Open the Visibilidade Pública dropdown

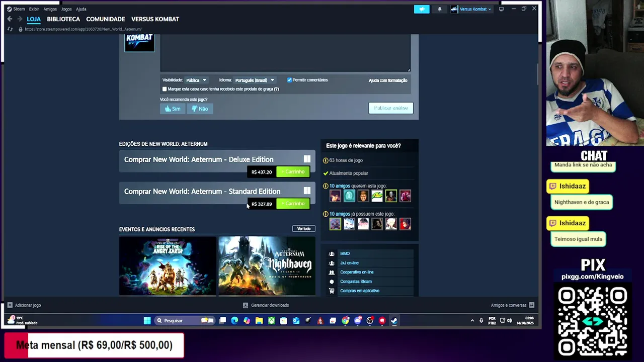tap(196, 80)
